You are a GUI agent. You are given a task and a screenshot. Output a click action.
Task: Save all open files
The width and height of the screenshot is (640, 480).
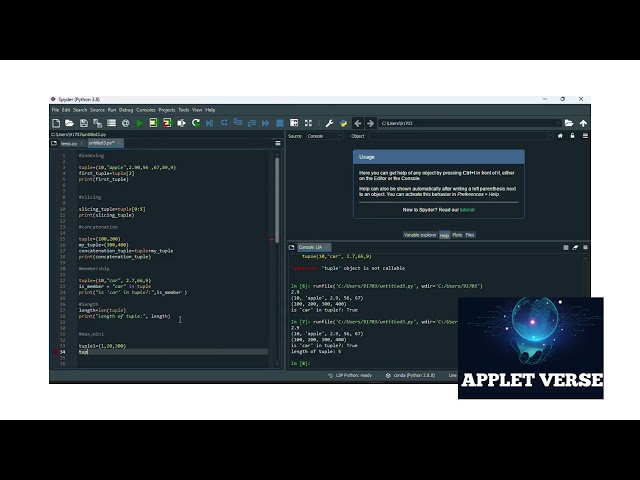pyautogui.click(x=98, y=123)
